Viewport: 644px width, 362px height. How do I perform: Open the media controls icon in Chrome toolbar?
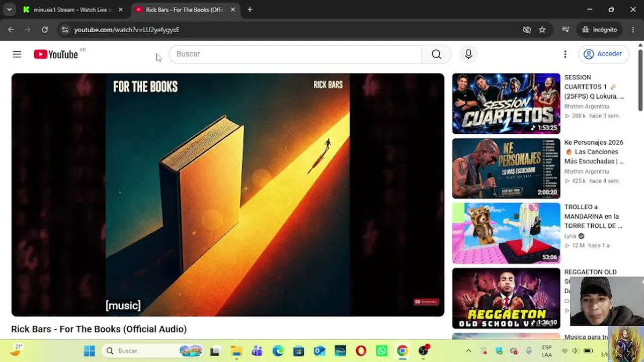(566, 30)
